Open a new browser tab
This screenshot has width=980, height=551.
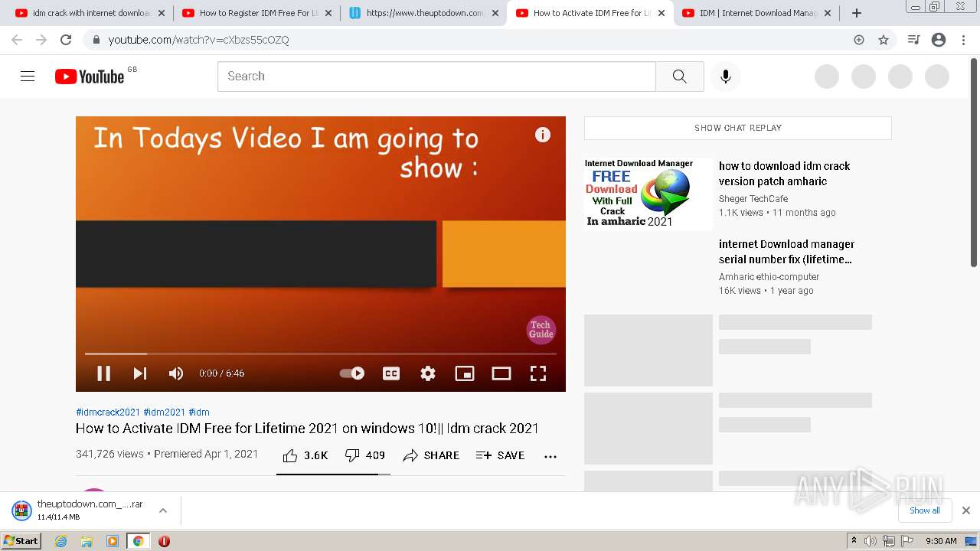tap(857, 13)
